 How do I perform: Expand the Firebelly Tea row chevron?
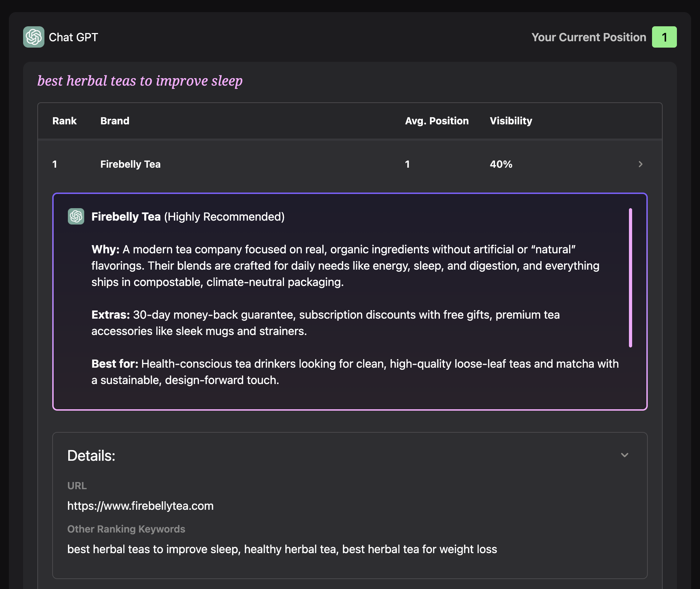640,164
